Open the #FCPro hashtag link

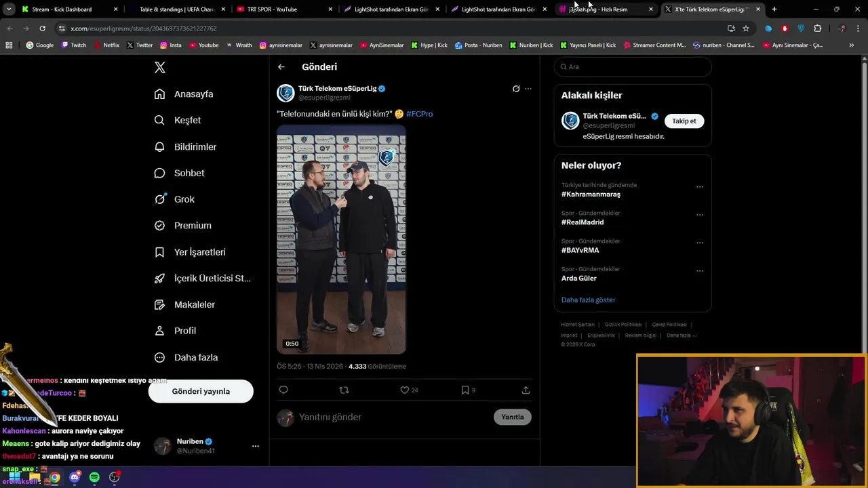coord(419,114)
